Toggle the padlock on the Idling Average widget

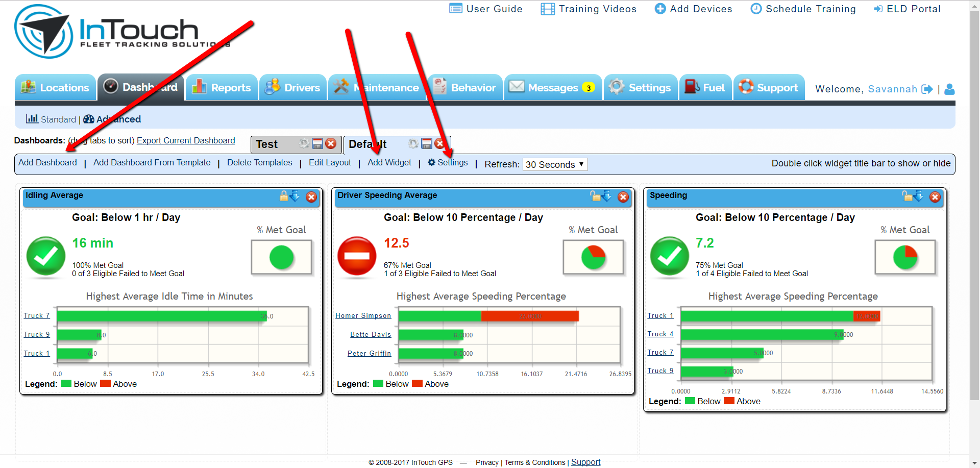click(284, 196)
